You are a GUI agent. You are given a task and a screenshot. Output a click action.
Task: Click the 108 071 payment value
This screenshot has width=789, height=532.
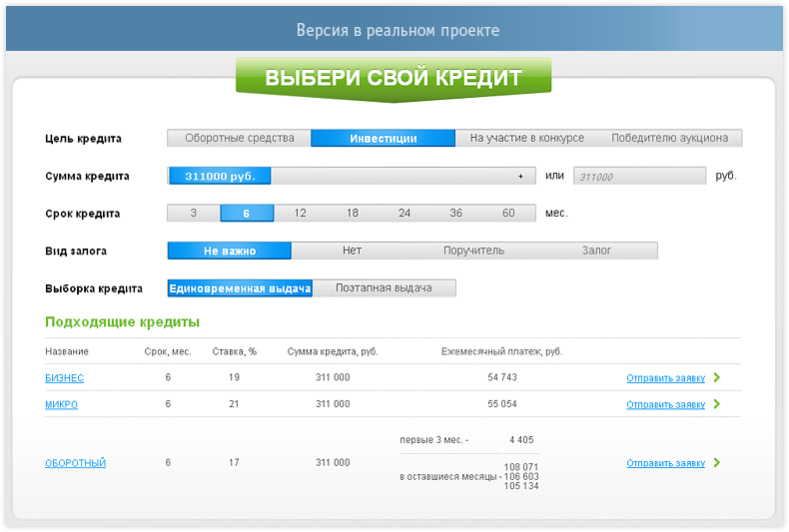(521, 467)
